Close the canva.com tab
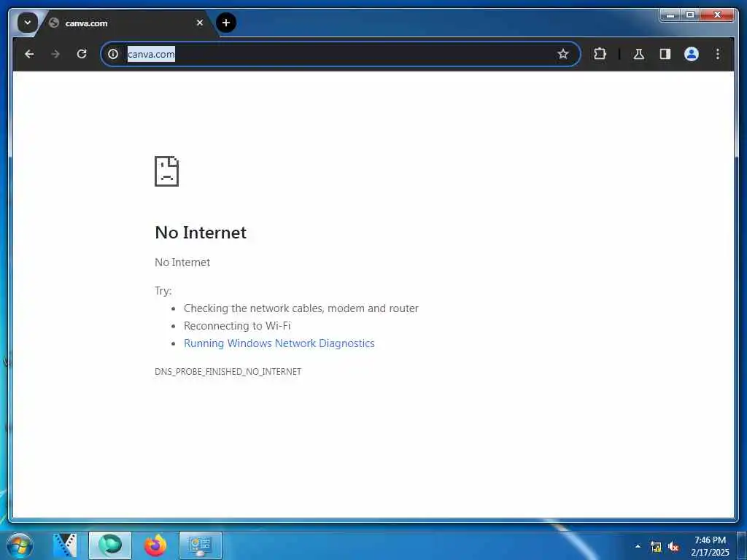The image size is (747, 560). 200,23
